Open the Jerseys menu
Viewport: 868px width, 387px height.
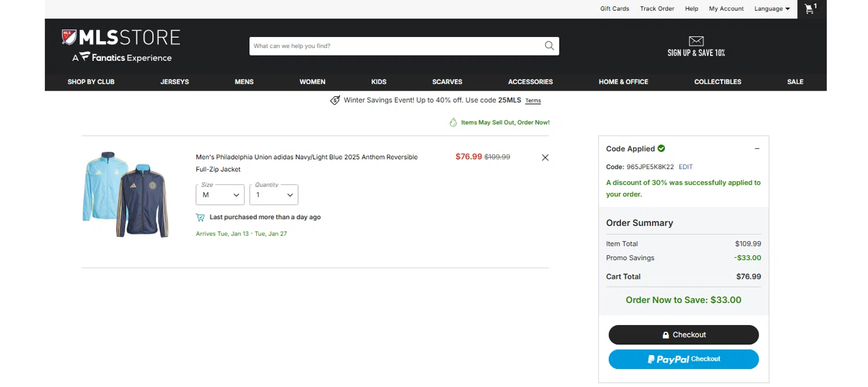click(x=175, y=82)
